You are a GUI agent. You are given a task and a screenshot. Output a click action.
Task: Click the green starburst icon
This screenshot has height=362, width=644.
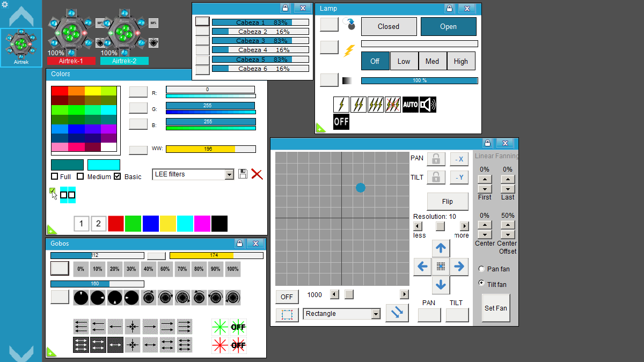point(219,327)
